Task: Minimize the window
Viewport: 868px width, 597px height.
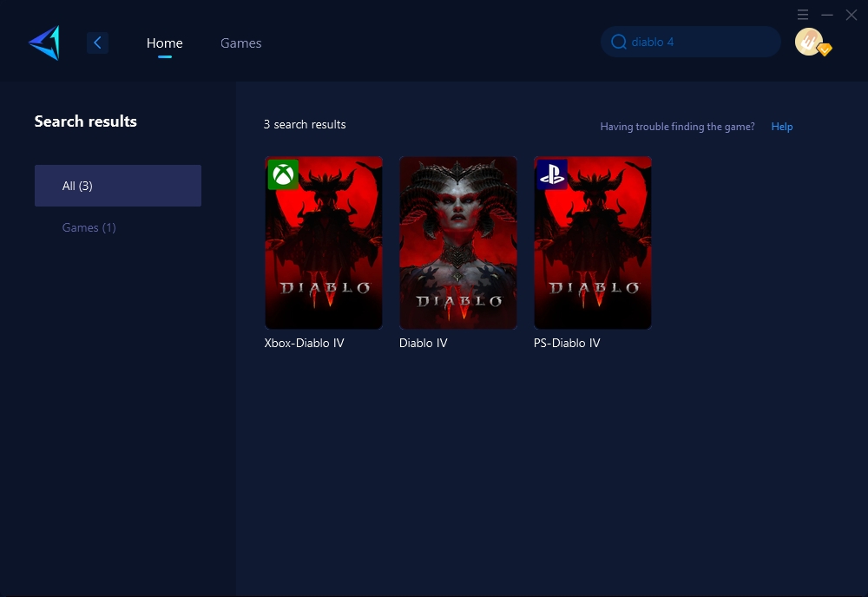Action: (827, 15)
